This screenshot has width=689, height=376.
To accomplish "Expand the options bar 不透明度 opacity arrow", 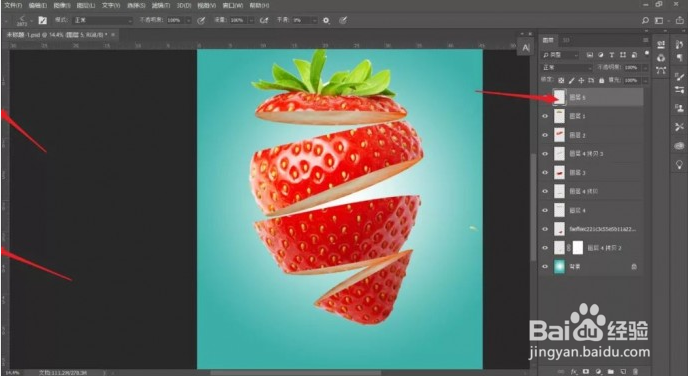I will [x=188, y=20].
